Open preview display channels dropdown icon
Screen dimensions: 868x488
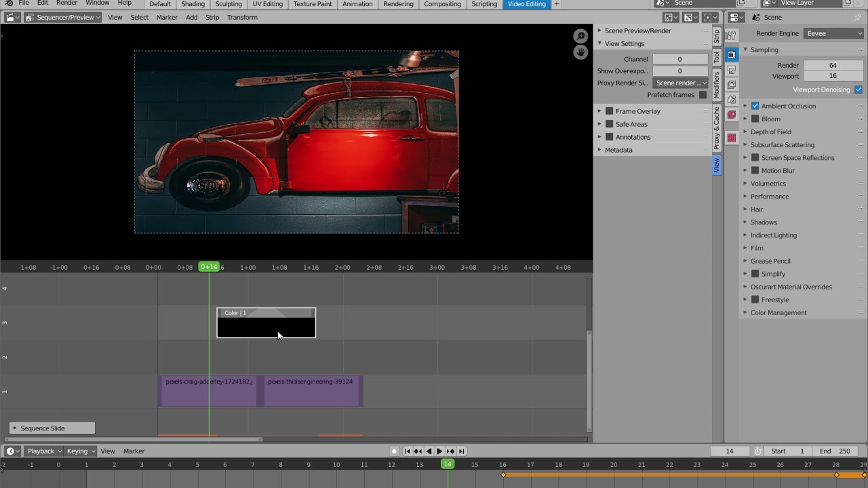pos(690,18)
